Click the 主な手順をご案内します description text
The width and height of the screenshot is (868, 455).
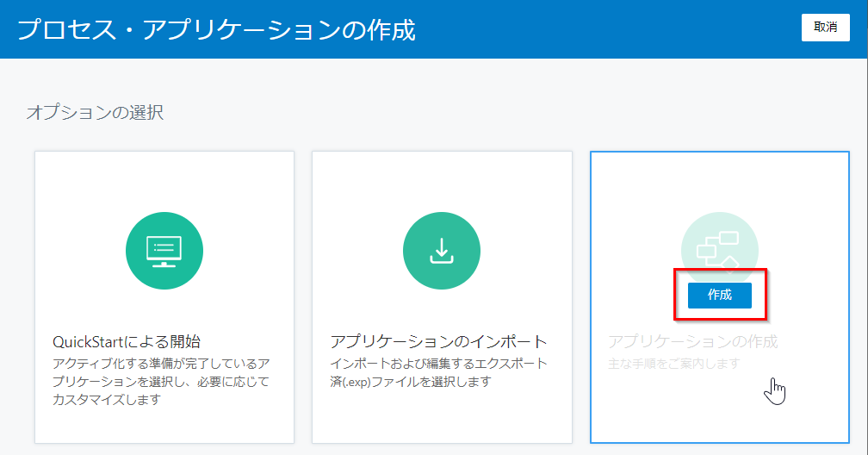[673, 364]
